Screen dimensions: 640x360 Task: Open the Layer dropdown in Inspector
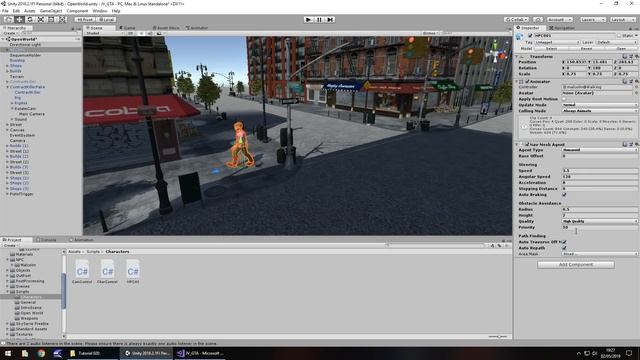616,42
